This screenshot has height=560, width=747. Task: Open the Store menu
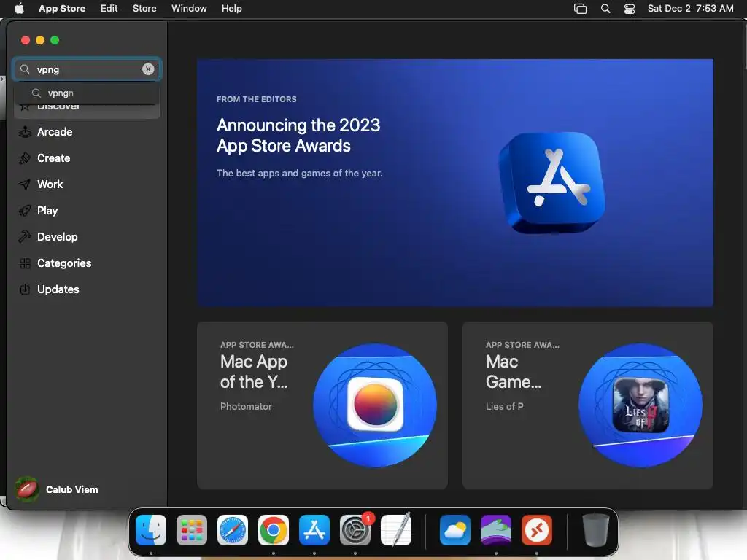coord(144,8)
